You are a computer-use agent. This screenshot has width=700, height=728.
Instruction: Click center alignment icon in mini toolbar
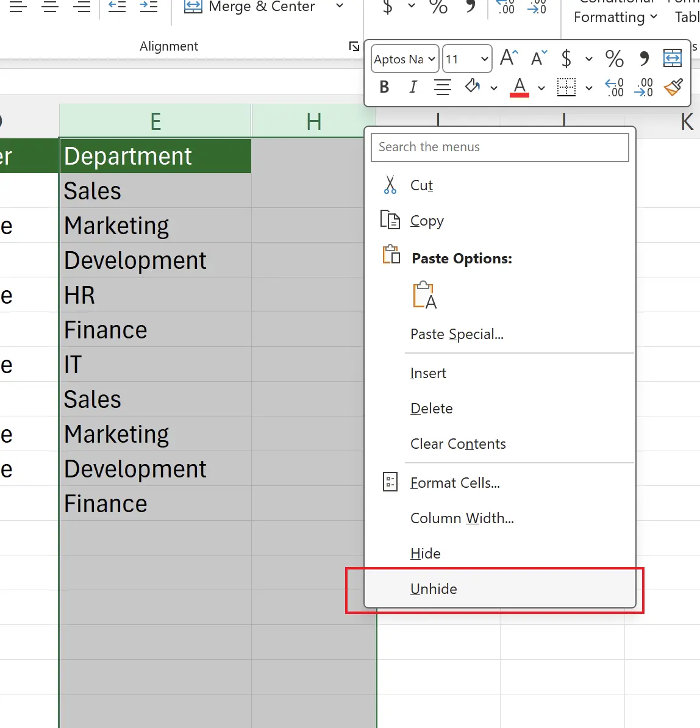(443, 88)
